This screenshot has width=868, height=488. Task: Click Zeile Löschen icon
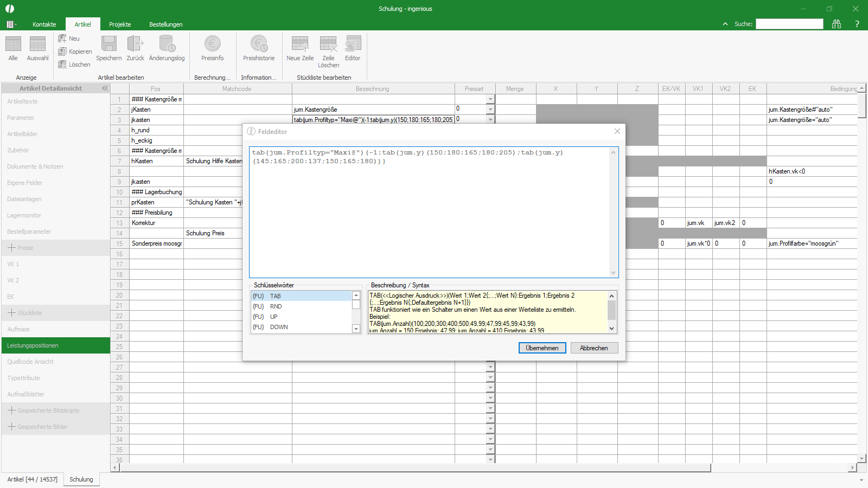(328, 44)
